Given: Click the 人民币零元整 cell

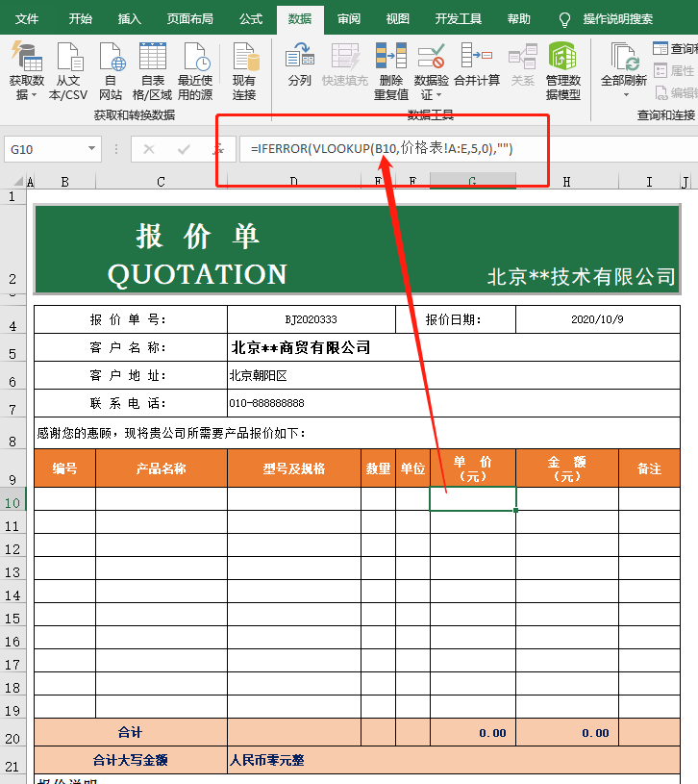Looking at the screenshot, I should [x=454, y=760].
